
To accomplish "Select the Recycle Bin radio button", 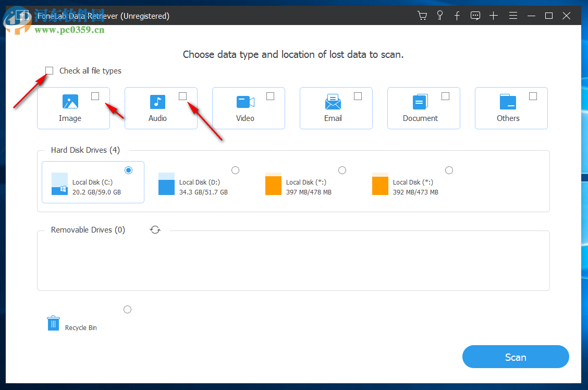I will 127,309.
